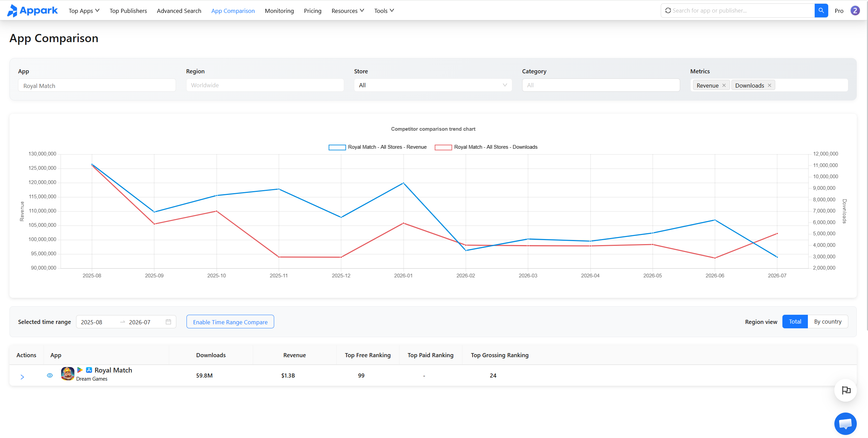
Task: Click the App input showing Royal Match
Action: point(97,86)
